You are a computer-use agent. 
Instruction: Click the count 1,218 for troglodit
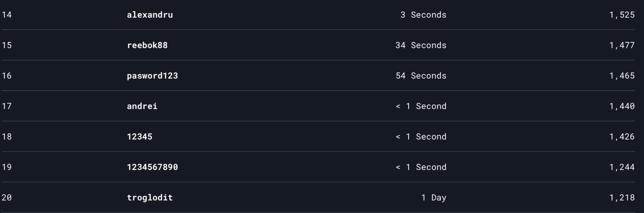622,198
